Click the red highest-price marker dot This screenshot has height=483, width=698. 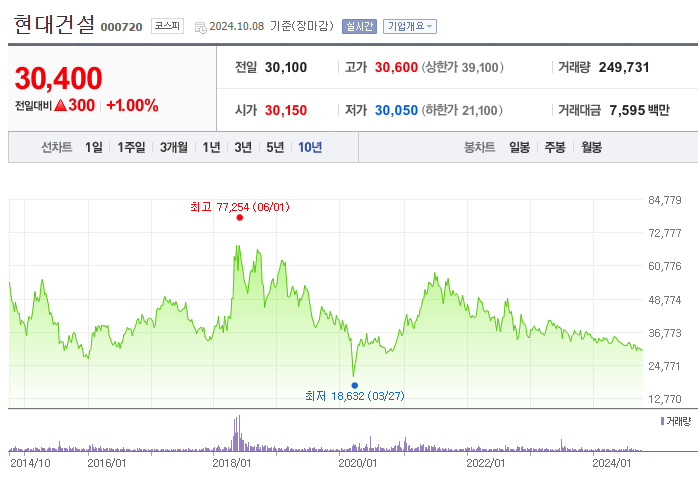(239, 218)
